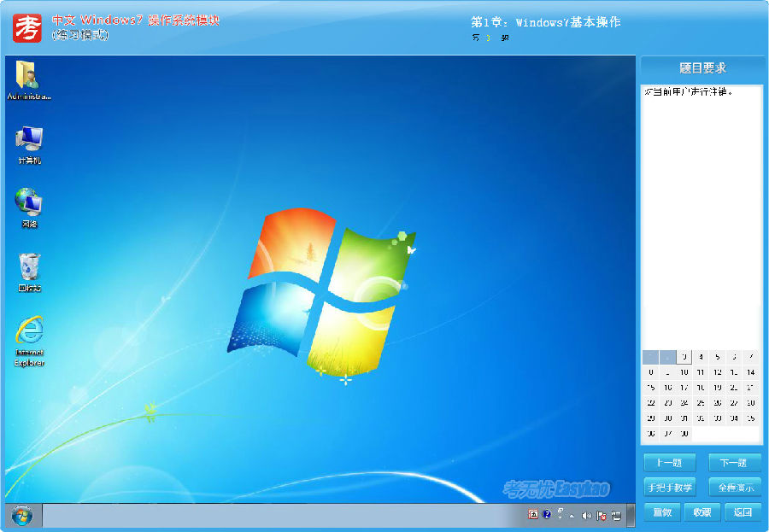Click the 返回 return button
Screen dimensions: 769x532
tap(743, 512)
